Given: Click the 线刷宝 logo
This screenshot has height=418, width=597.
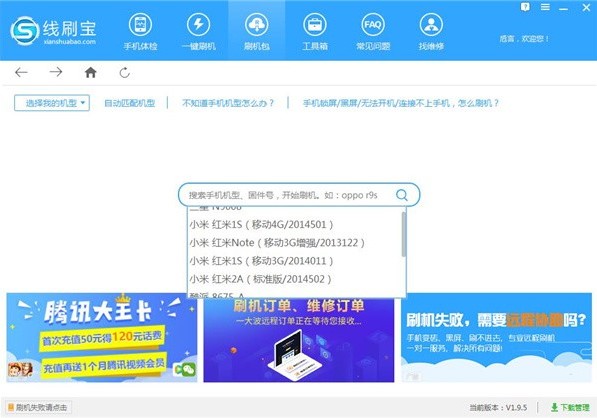Looking at the screenshot, I should coord(53,30).
